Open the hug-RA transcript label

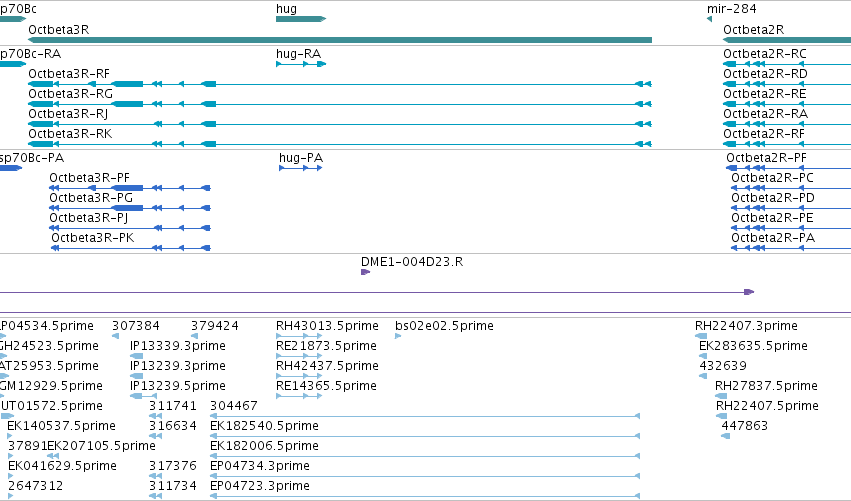tap(298, 54)
